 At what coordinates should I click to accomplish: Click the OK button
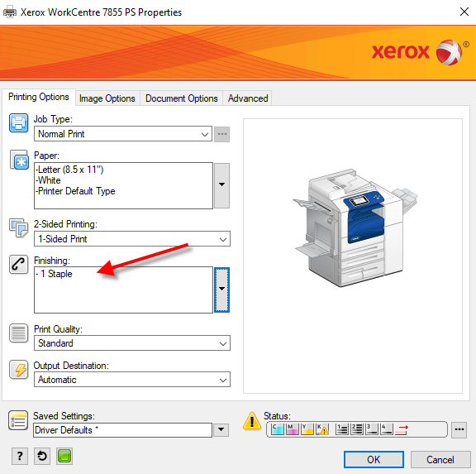click(x=374, y=459)
